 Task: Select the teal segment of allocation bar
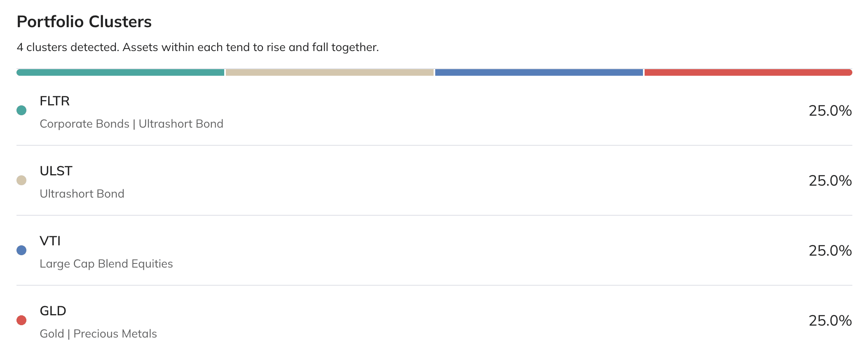coord(120,72)
